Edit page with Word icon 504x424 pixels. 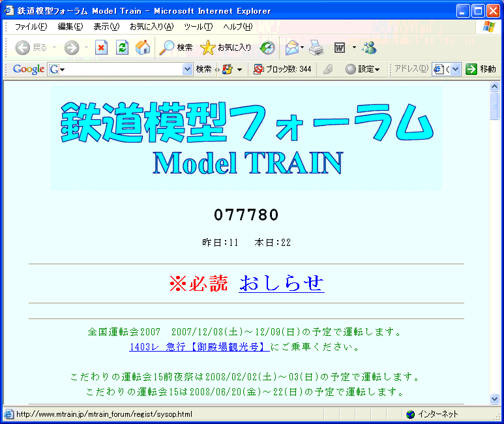coord(340,48)
